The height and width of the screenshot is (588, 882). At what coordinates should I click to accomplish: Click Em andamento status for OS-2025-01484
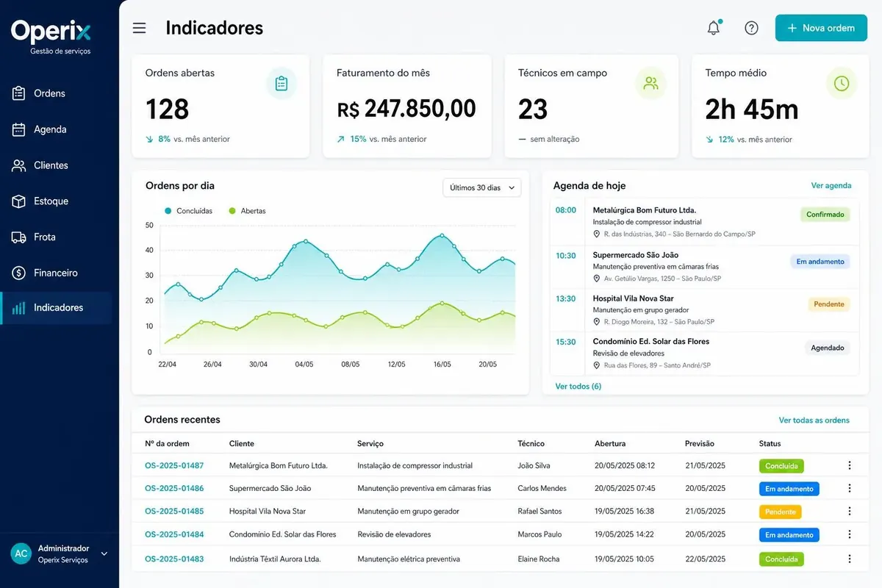click(789, 535)
